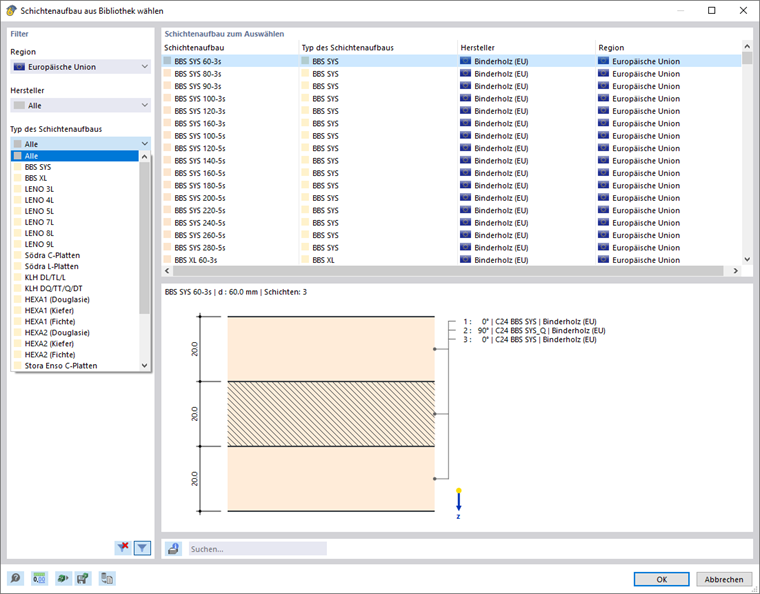The height and width of the screenshot is (594, 760).
Task: Select the BBS SYS 160-3s row
Action: 451,124
